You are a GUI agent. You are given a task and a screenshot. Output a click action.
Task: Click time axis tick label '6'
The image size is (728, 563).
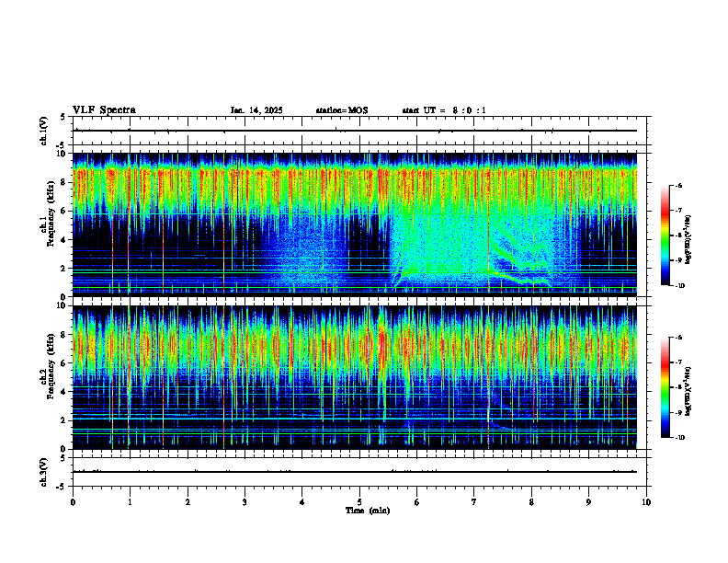[x=417, y=502]
